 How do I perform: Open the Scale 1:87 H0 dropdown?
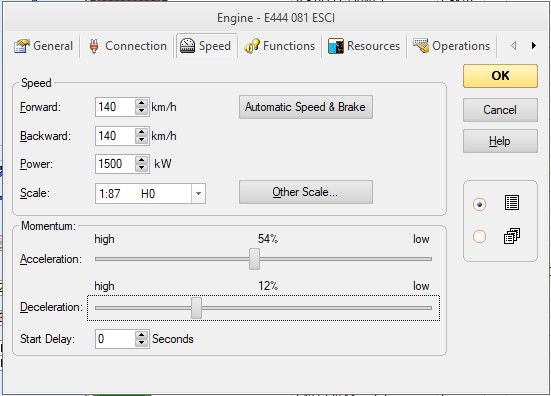pyautogui.click(x=198, y=193)
